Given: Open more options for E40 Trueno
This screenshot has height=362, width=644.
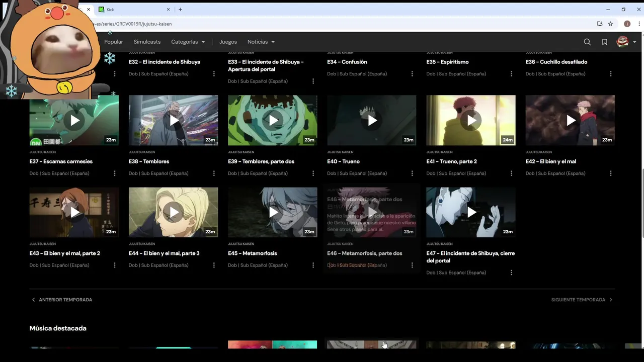Looking at the screenshot, I should point(412,173).
